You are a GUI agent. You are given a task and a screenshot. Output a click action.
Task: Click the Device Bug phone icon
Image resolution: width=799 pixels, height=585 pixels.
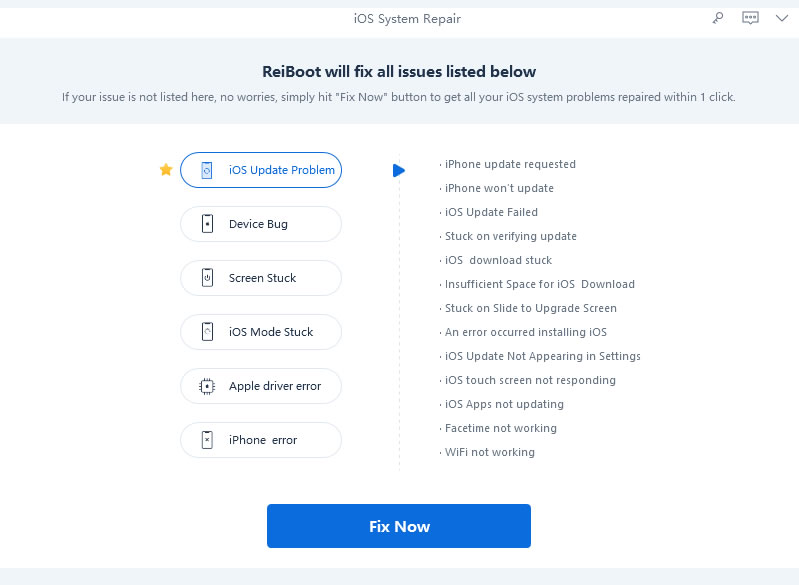207,224
